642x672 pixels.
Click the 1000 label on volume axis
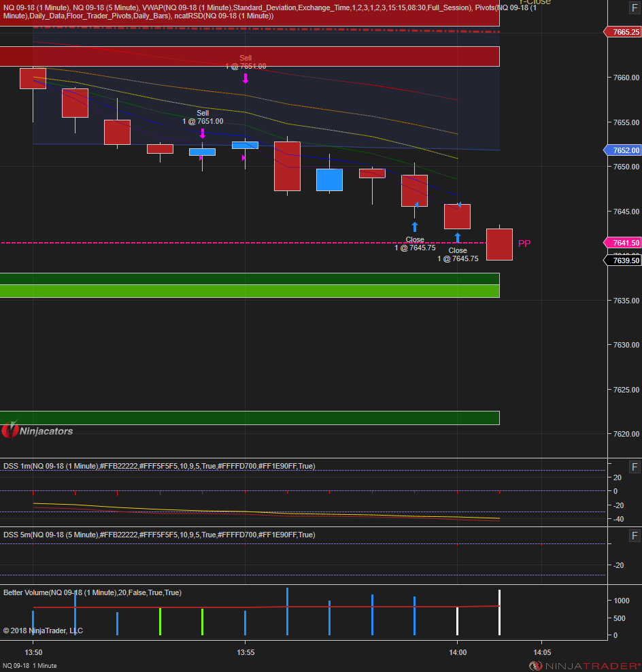click(622, 601)
